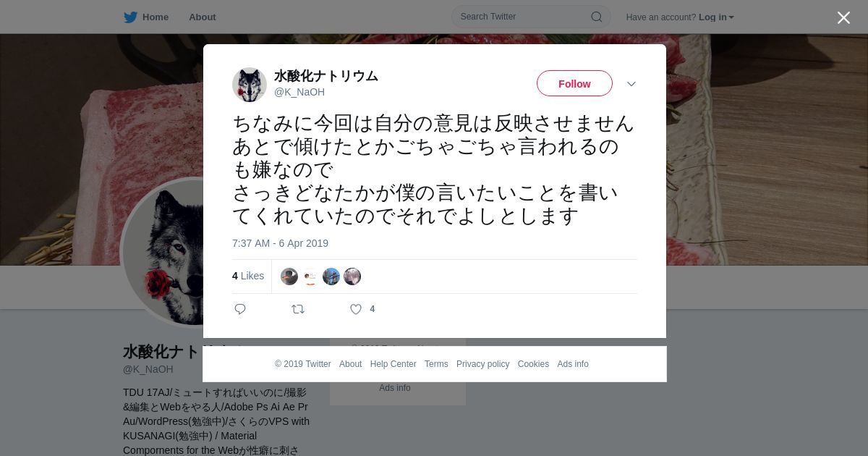Open the Help Center footer link
868x456 pixels.
[x=393, y=364]
